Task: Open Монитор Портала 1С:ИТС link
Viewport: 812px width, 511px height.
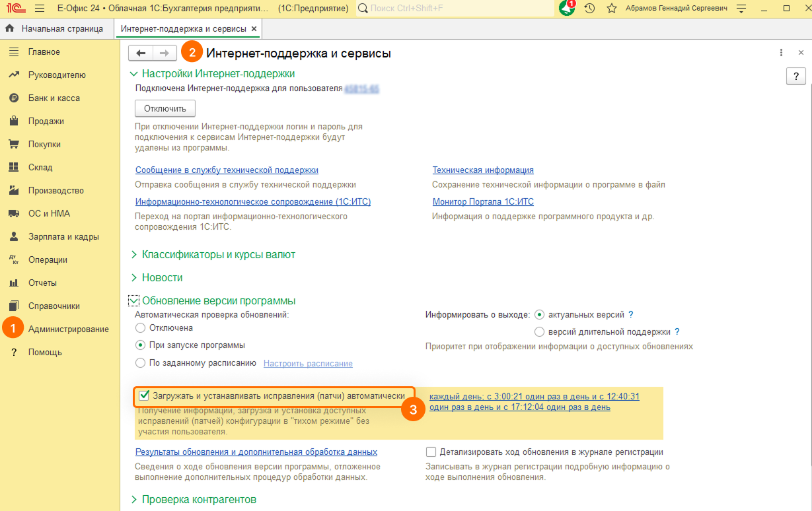Action: pyautogui.click(x=483, y=202)
